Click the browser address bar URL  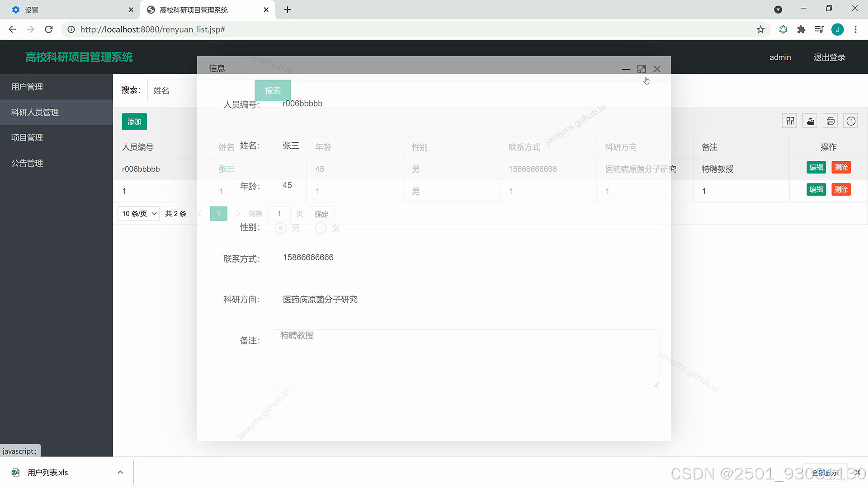[x=153, y=29]
